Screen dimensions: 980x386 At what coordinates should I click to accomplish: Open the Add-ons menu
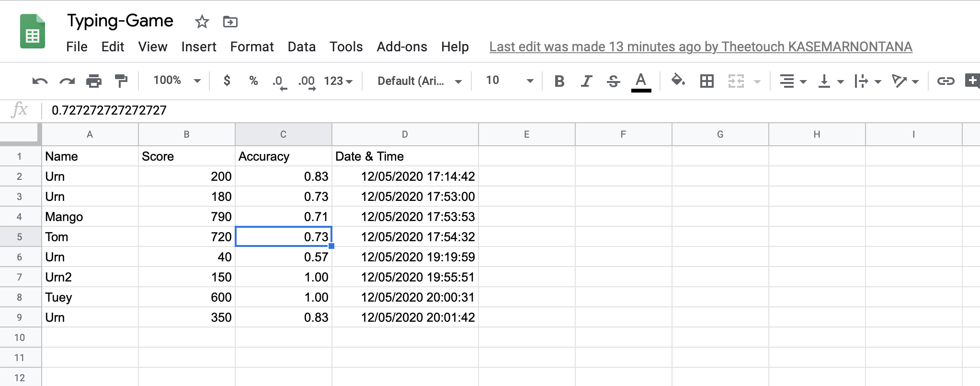[402, 47]
